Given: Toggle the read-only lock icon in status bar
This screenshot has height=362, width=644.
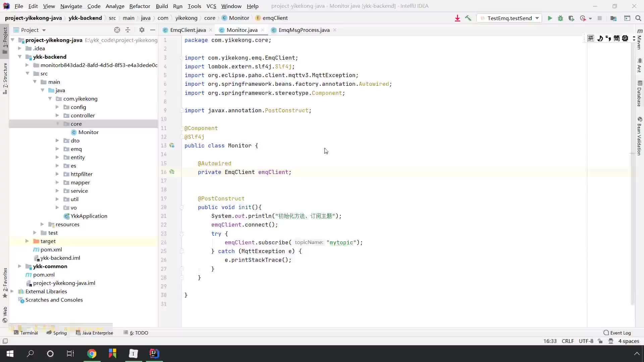Looking at the screenshot, I should (600, 341).
